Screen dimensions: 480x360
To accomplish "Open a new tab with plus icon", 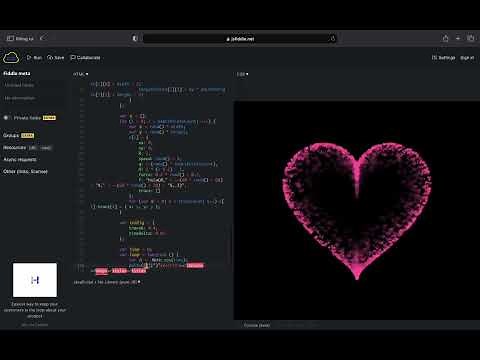I will pyautogui.click(x=458, y=38).
